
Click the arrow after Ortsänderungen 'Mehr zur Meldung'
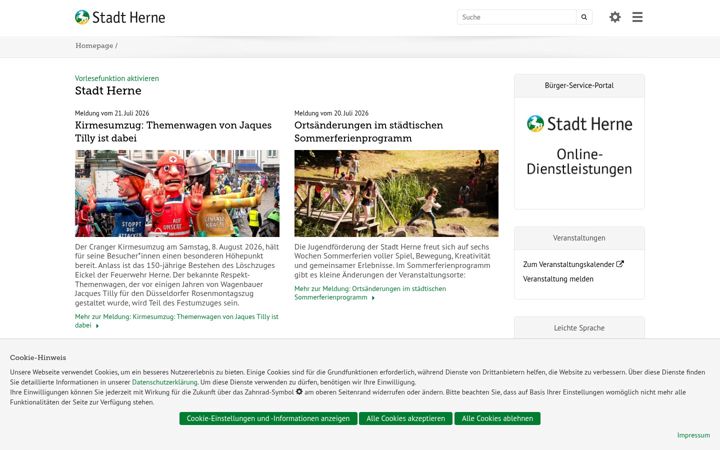coord(373,298)
